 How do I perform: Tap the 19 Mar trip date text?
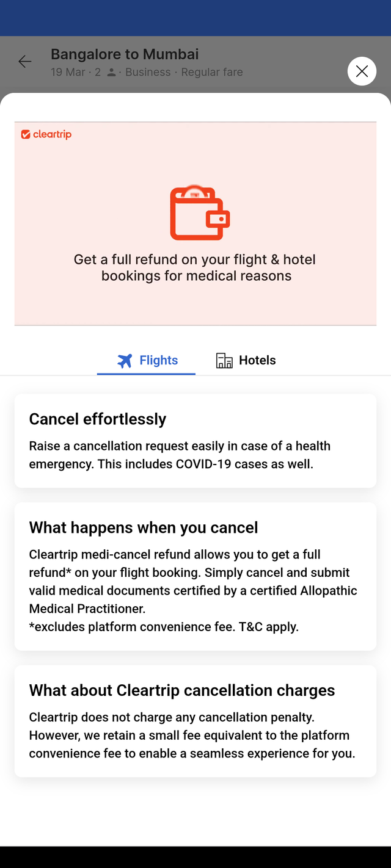coord(68,72)
